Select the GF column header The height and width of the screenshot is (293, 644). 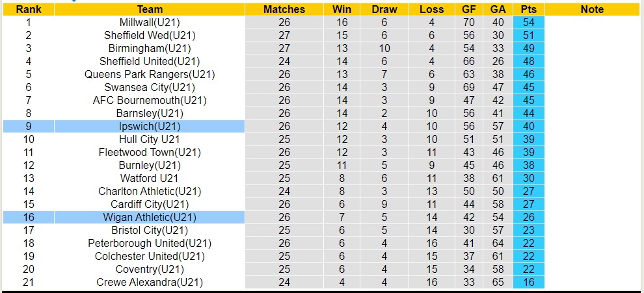(x=468, y=9)
